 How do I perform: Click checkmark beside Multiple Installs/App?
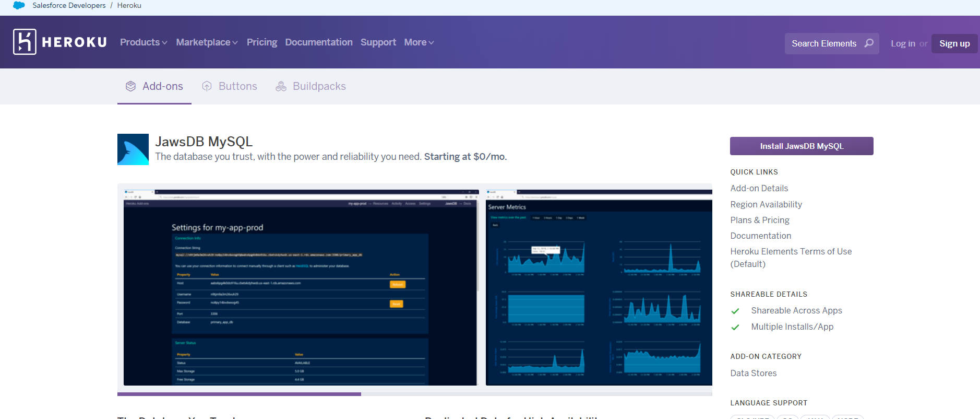pos(735,328)
